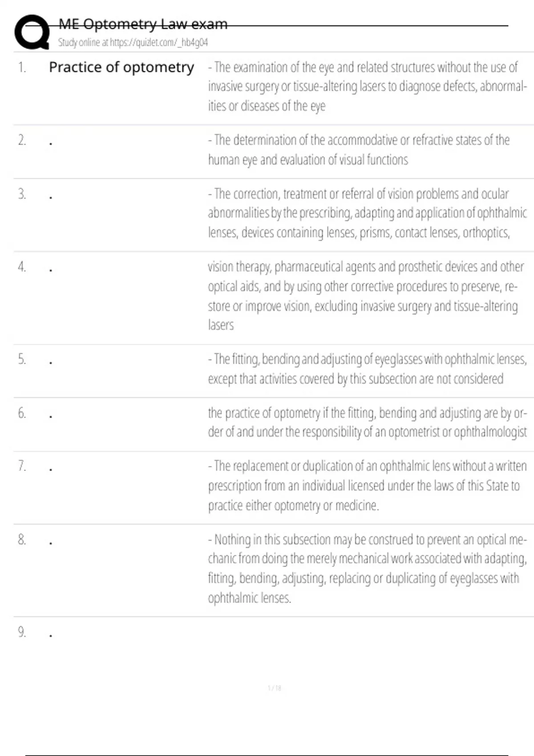Select row number 5
The height and width of the screenshot is (756, 534).
tap(22, 359)
